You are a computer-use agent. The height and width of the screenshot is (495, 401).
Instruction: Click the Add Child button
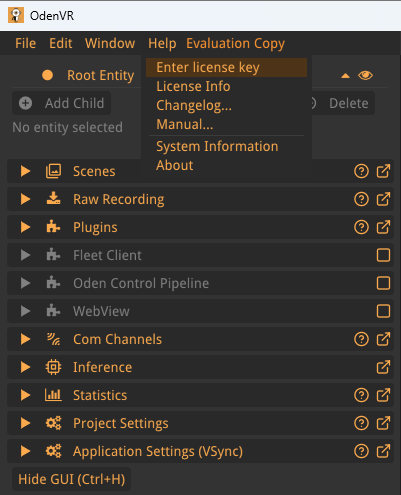tap(62, 103)
